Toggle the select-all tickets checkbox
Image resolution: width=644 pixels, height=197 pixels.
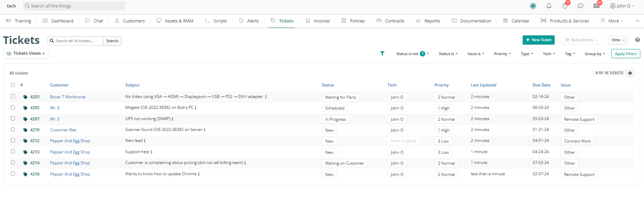tap(13, 85)
